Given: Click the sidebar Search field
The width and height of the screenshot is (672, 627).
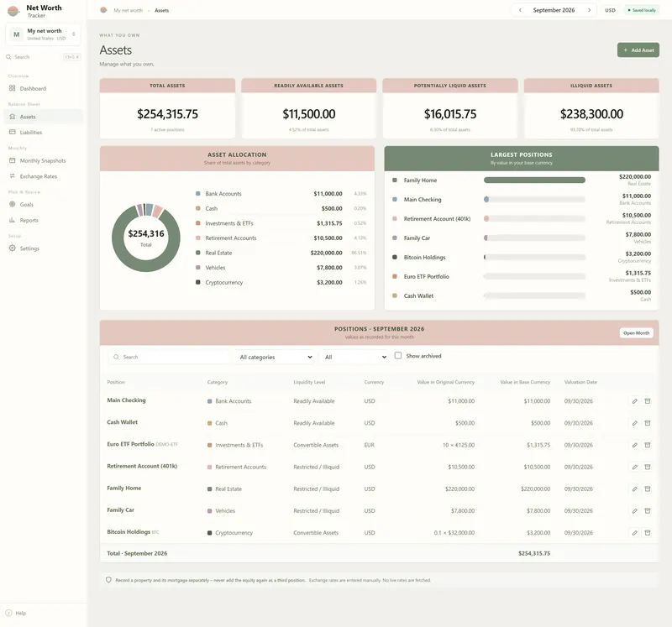Looking at the screenshot, I should tap(43, 56).
